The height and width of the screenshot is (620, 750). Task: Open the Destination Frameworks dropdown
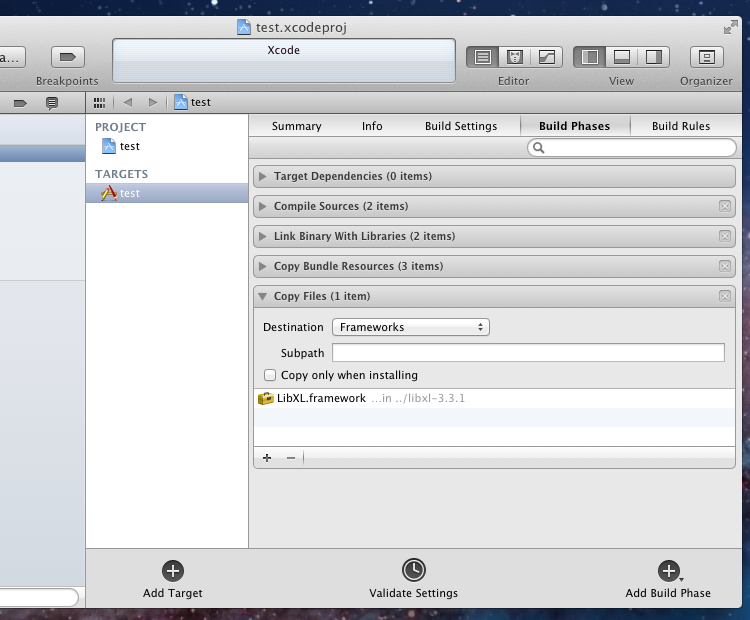coord(411,327)
